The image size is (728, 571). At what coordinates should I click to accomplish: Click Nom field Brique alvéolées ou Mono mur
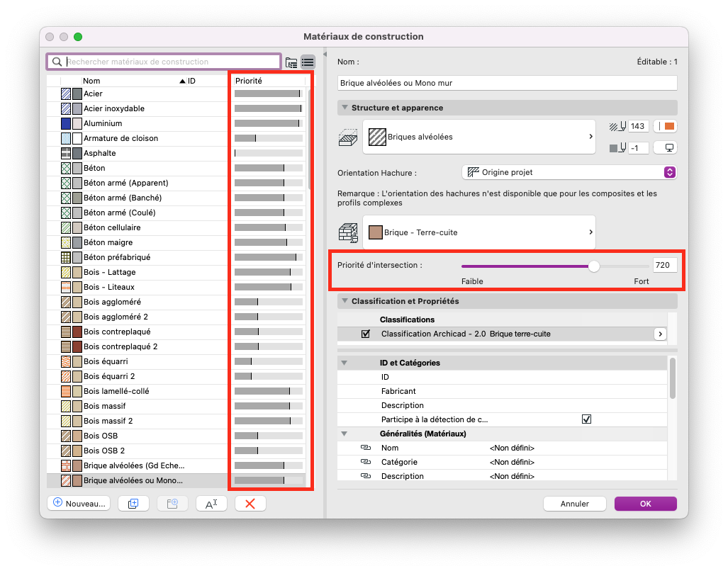(507, 83)
